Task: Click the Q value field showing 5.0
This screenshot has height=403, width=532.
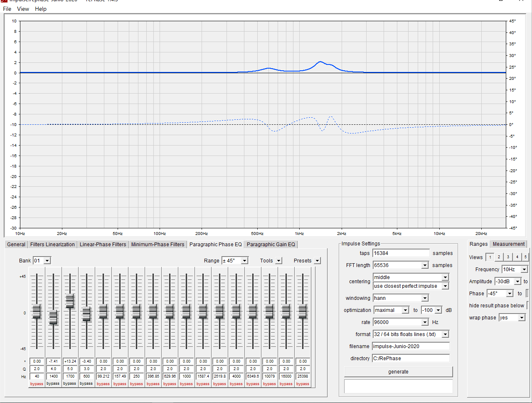Action: tap(70, 369)
